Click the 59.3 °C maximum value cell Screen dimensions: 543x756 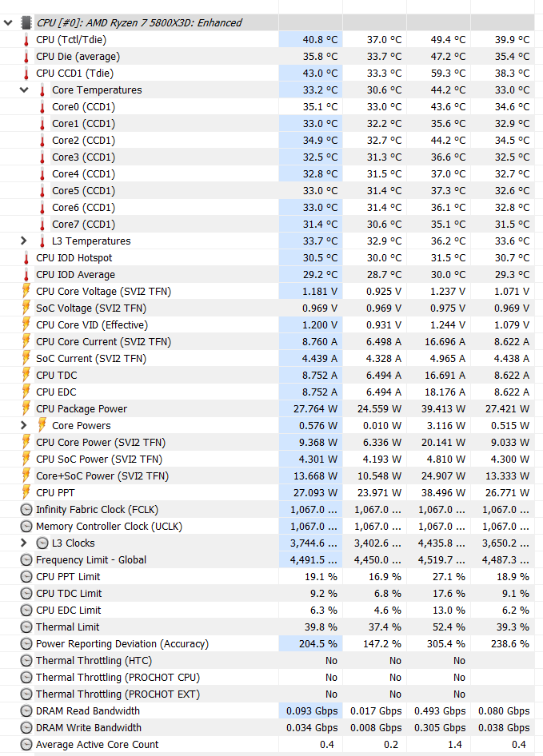point(439,74)
